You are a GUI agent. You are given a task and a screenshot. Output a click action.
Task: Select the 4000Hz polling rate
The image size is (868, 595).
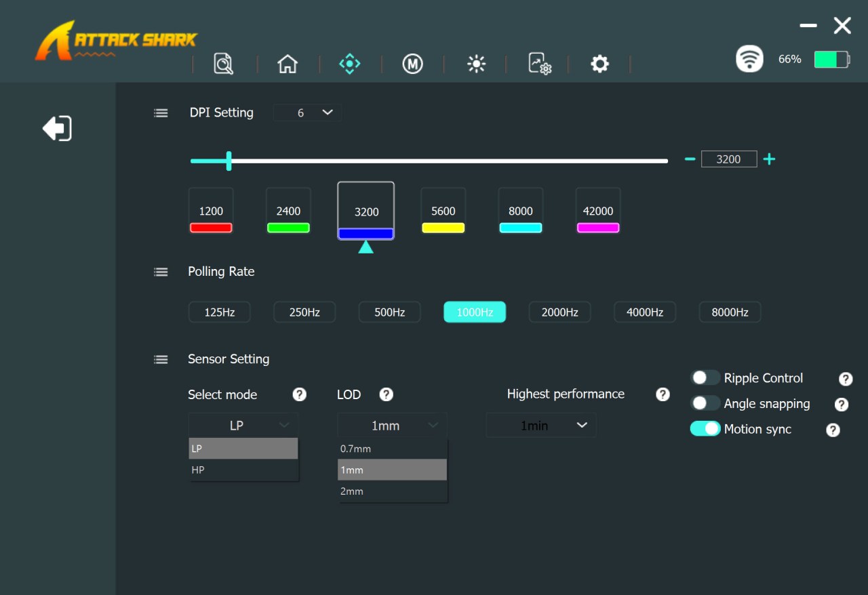(645, 312)
